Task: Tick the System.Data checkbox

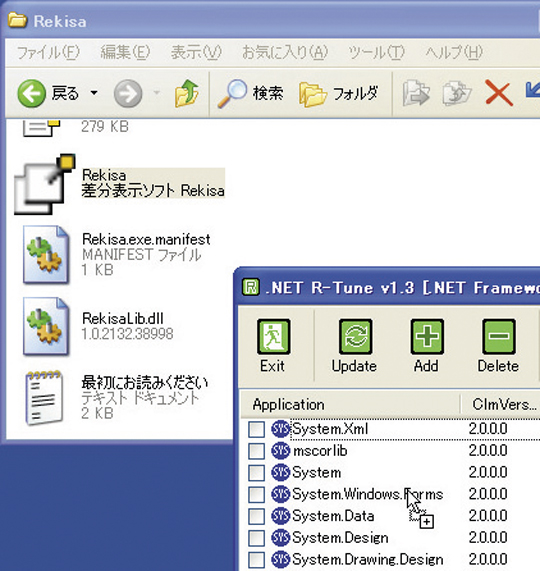Action: [256, 516]
